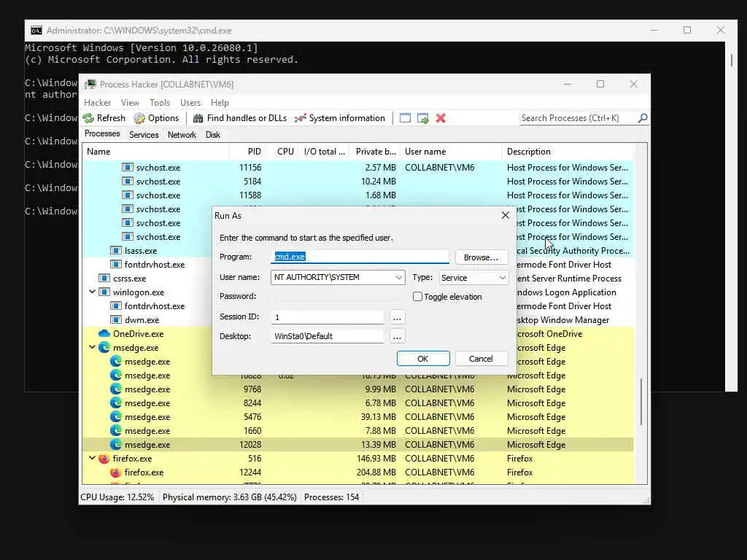Click the Search Processes box

578,118
